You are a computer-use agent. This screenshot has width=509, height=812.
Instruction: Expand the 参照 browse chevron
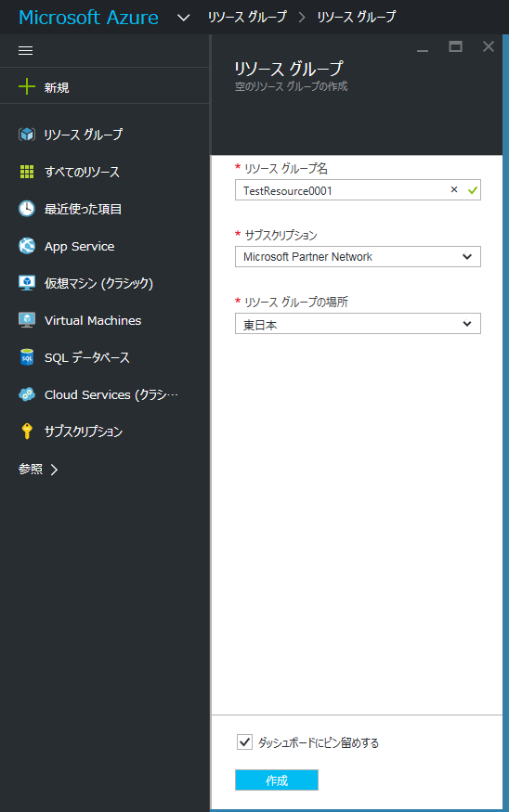point(54,470)
